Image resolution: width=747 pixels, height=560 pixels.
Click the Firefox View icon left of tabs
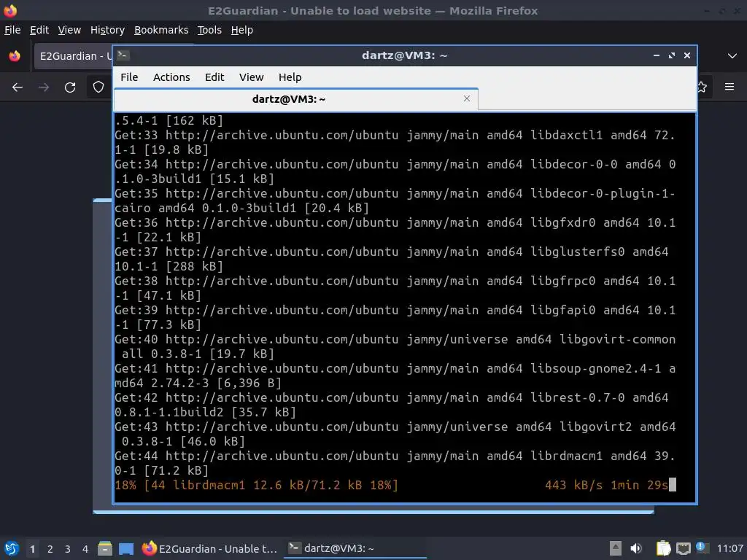pyautogui.click(x=15, y=56)
